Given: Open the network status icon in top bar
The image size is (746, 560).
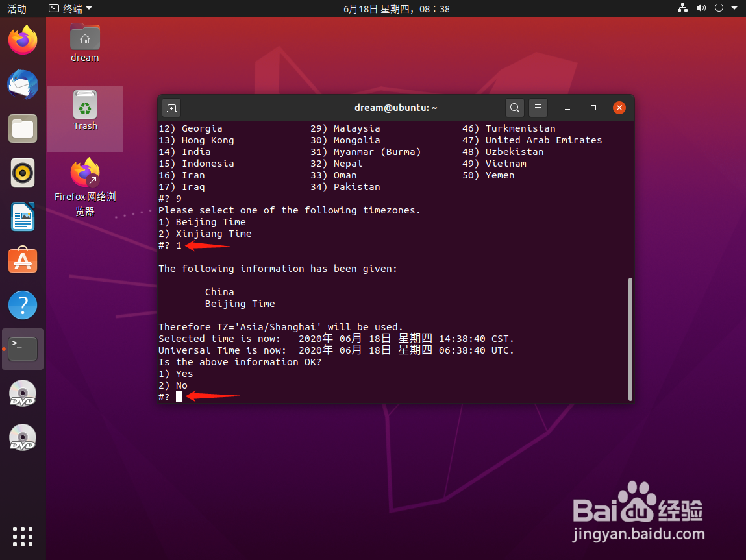Looking at the screenshot, I should 683,8.
